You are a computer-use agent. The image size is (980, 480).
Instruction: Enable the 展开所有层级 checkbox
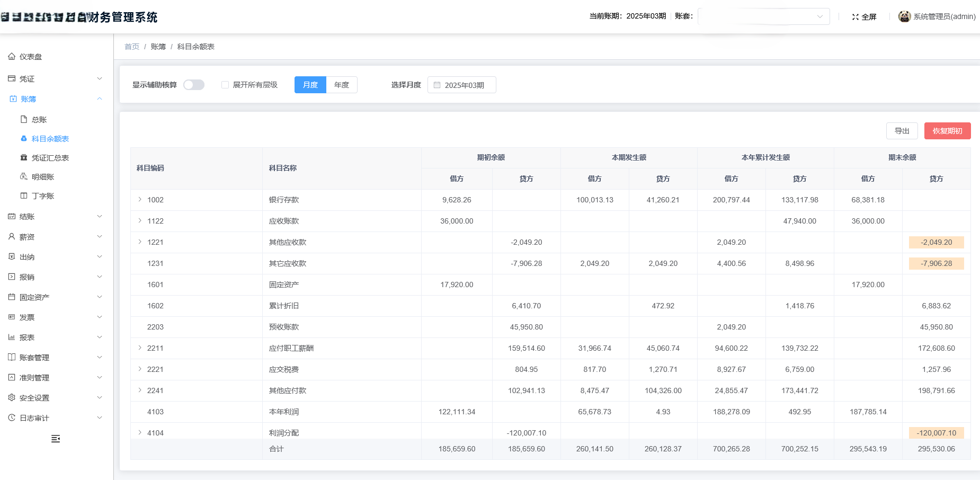(x=225, y=85)
